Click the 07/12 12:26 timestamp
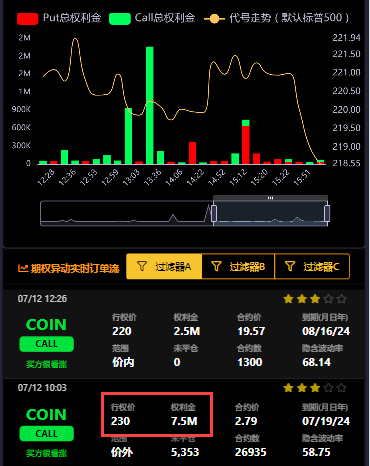Viewport: 370px width, 466px height. 42,299
